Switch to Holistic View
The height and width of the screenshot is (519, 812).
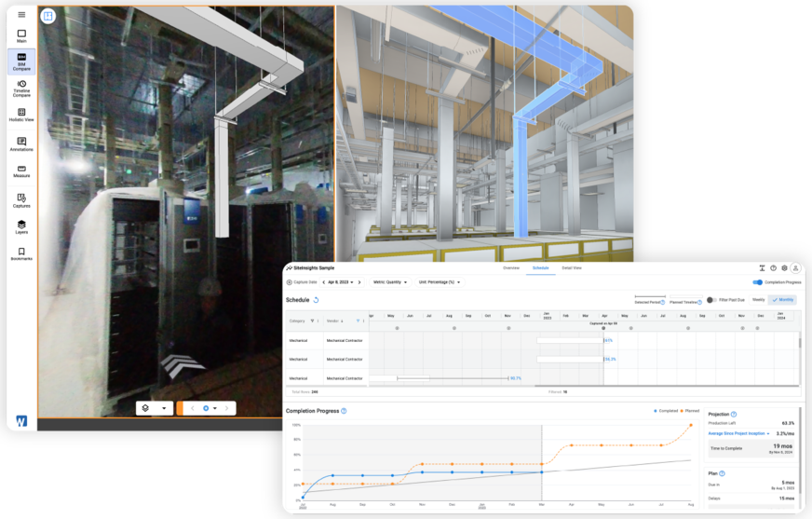point(21,115)
